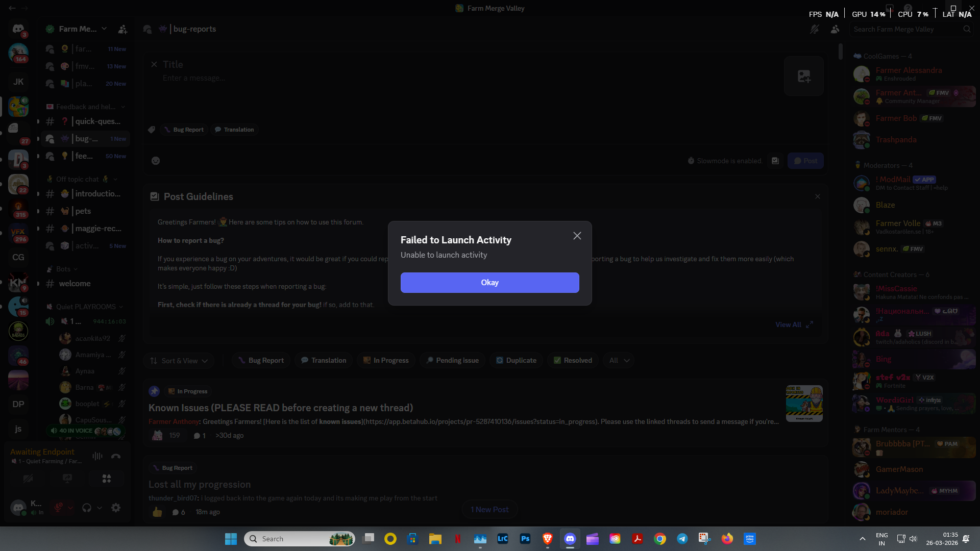Unmute the red microphone button
980x551 pixels.
pyautogui.click(x=59, y=508)
